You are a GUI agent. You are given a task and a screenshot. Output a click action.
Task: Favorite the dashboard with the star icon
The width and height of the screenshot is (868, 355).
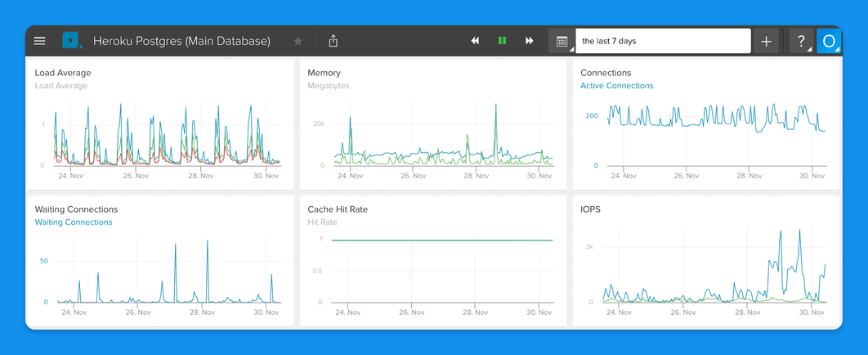(x=298, y=41)
